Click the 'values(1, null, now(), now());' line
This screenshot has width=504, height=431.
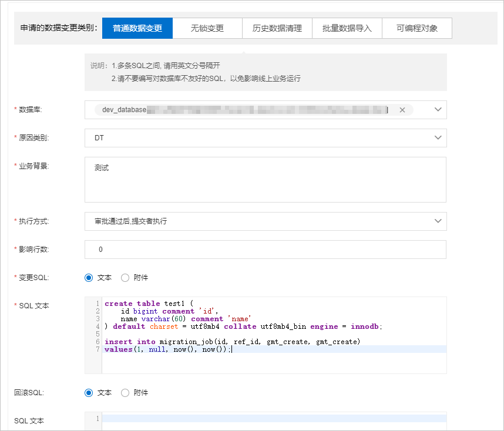(167, 349)
